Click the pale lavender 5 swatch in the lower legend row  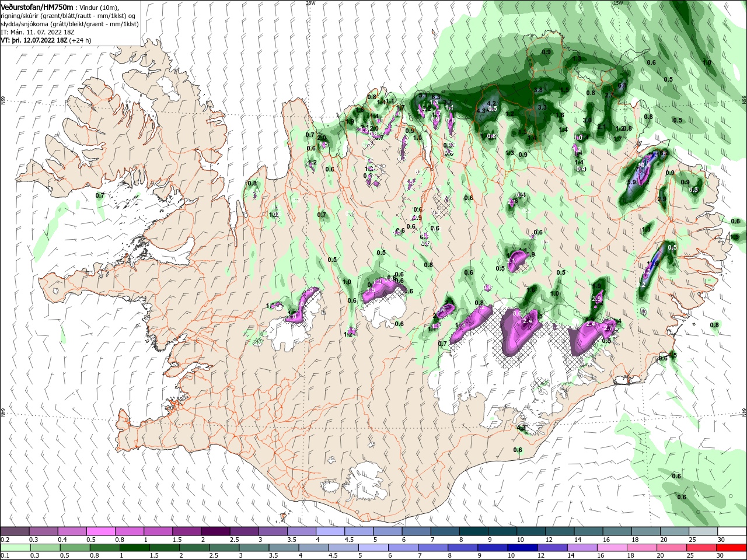point(372,548)
